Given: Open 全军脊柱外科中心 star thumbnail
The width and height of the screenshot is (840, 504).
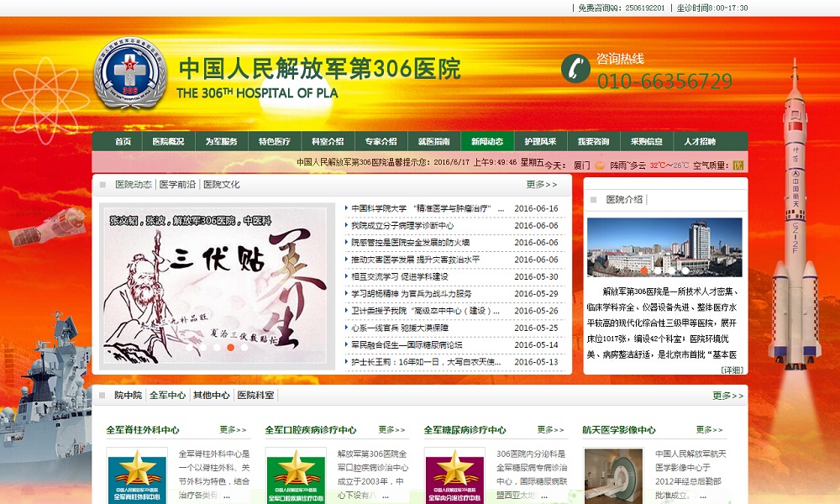Looking at the screenshot, I should coord(137,475).
